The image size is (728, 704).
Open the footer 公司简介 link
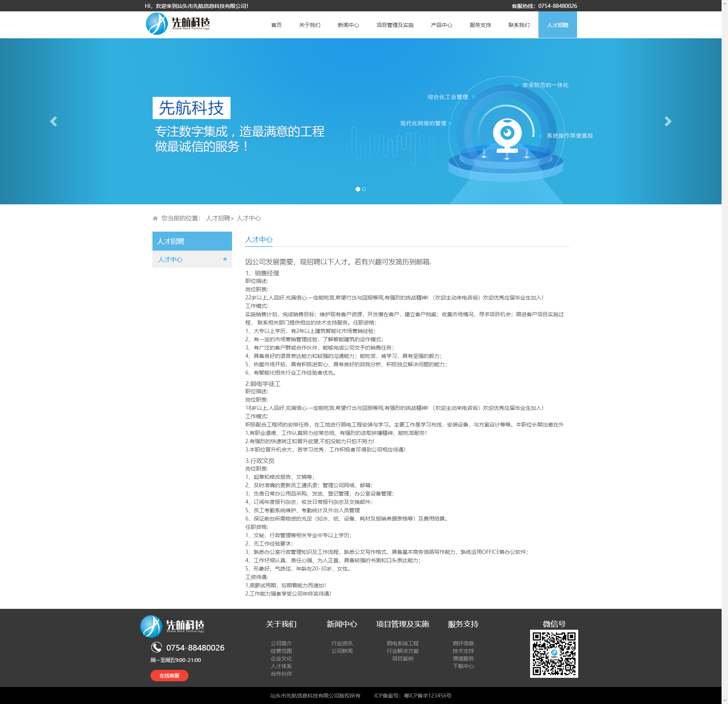click(281, 643)
